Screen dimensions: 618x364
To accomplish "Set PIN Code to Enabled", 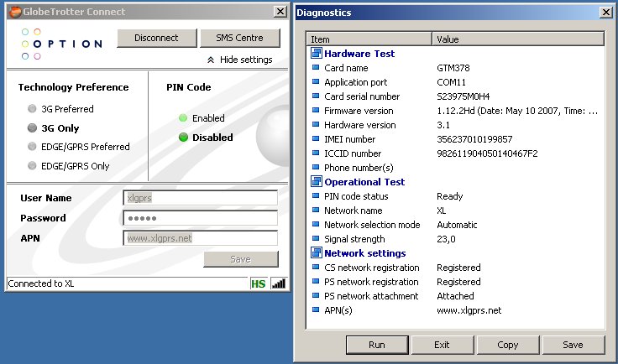I will [x=183, y=118].
